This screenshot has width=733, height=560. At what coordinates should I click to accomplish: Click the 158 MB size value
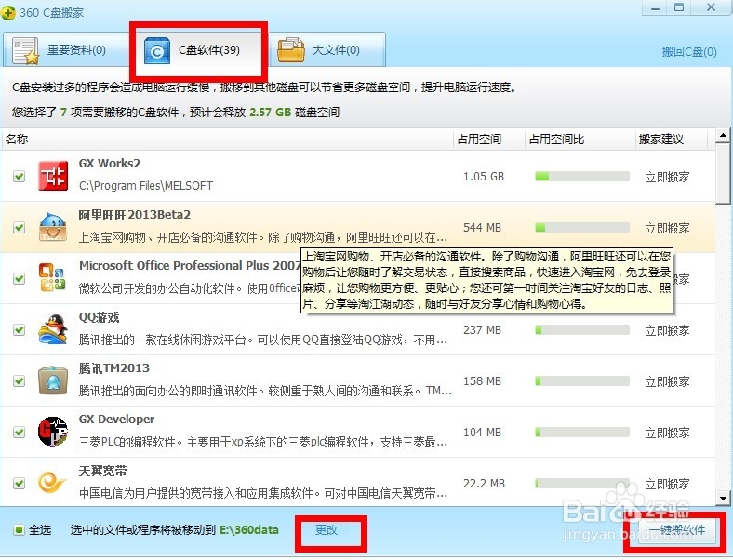[482, 381]
